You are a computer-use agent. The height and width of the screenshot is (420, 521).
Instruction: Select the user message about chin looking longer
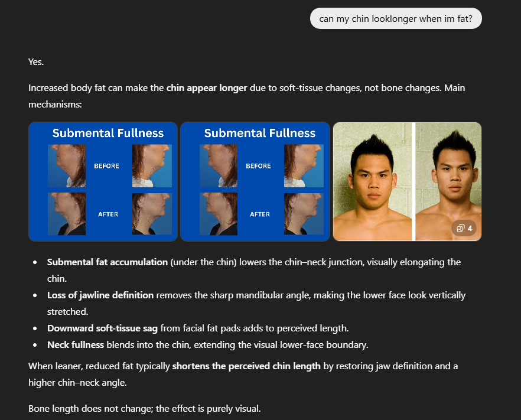[396, 19]
